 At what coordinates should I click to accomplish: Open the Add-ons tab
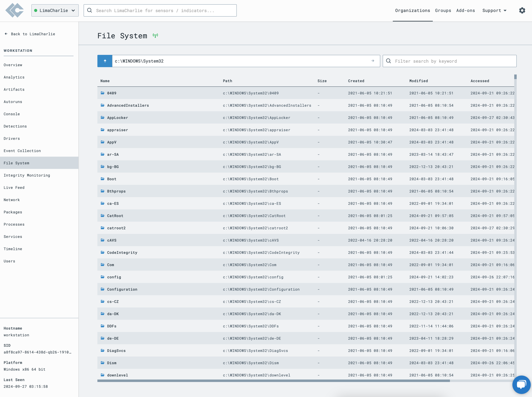pos(466,11)
